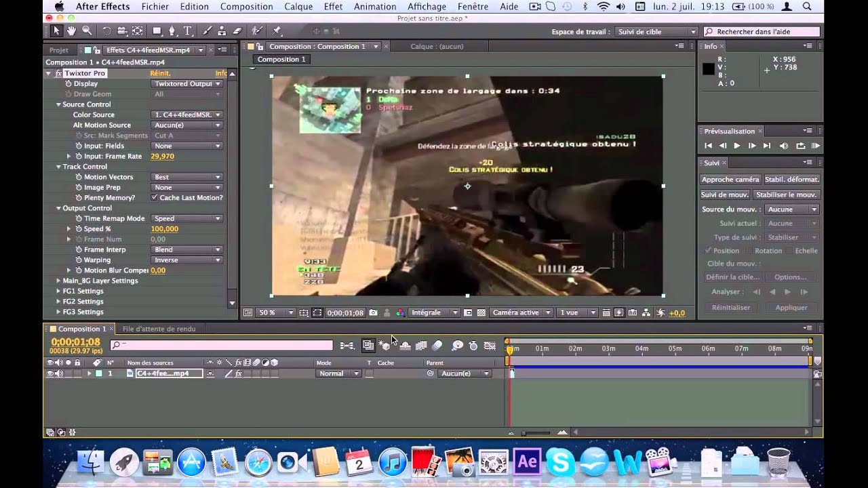Toggle Twixtor Pro effect fx switch

tap(58, 73)
